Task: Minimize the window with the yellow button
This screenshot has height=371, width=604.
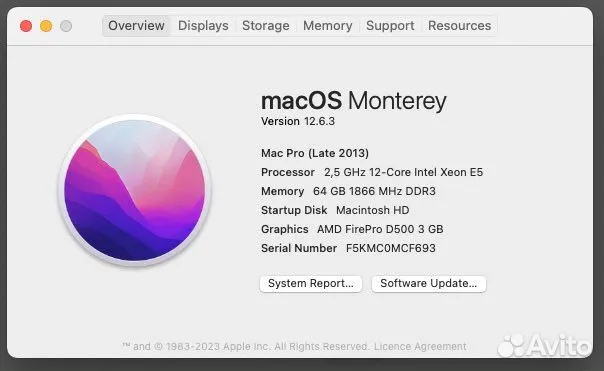Action: (x=46, y=26)
